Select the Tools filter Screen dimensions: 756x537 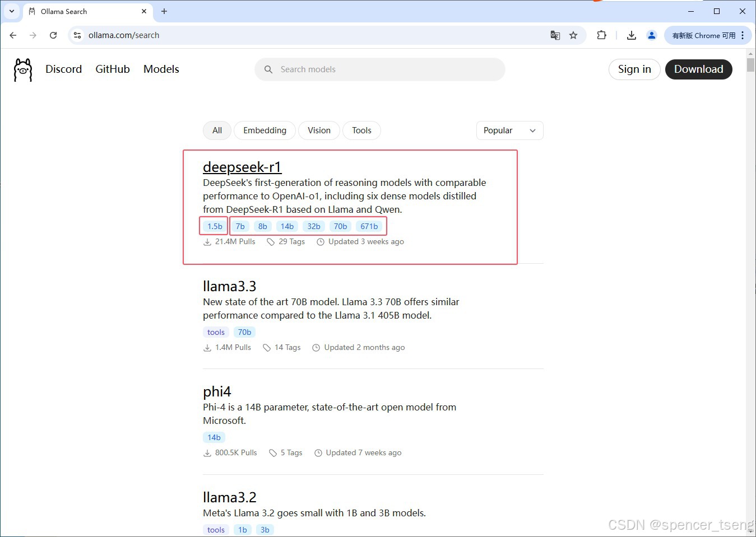click(361, 130)
